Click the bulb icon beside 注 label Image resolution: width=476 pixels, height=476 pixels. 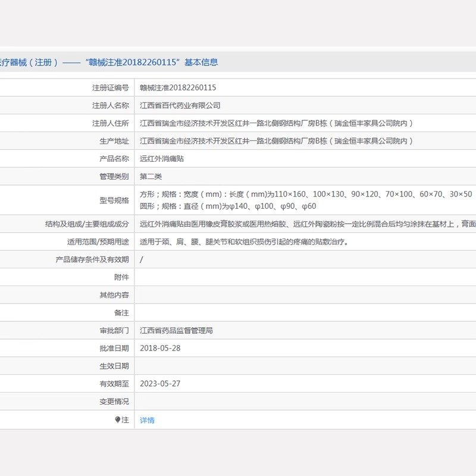pos(118,419)
